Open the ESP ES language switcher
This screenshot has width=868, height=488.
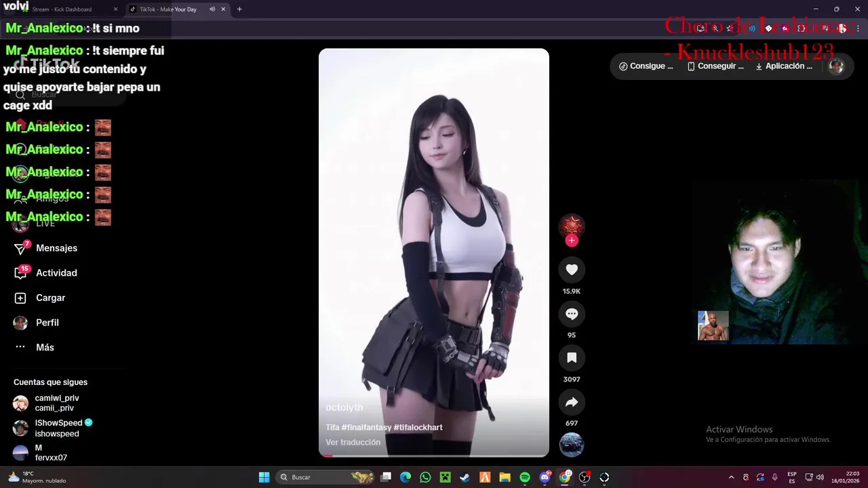(792, 477)
